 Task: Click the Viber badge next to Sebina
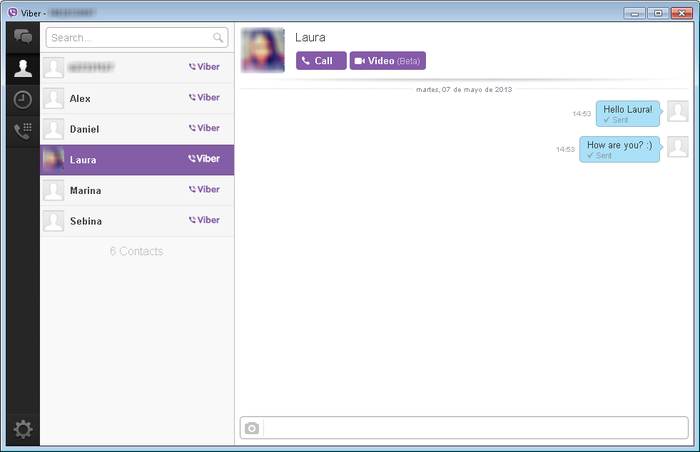204,220
